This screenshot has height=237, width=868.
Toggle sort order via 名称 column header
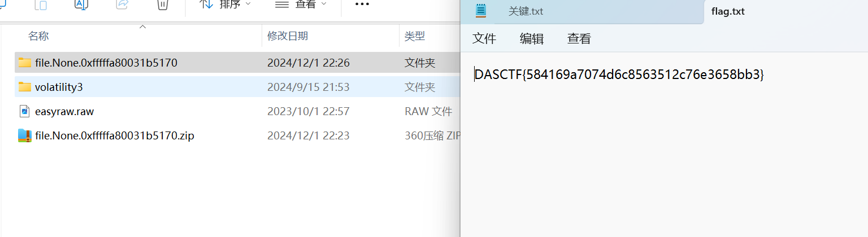pos(38,36)
